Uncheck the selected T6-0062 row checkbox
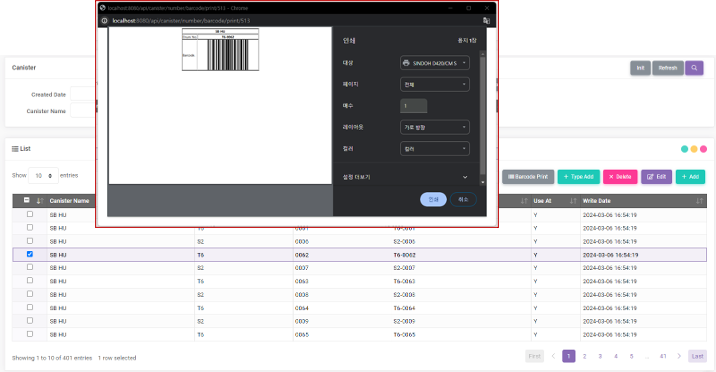Screen dimensions: 716x372 30,254
